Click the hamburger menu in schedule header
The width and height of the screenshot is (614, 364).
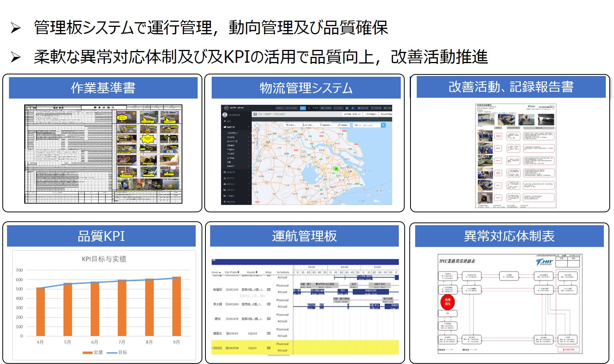point(214,259)
